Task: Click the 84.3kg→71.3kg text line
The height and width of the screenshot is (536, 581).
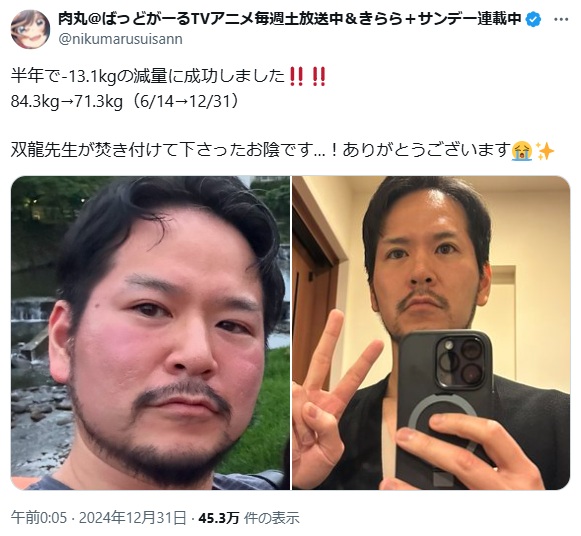Action: tap(126, 101)
